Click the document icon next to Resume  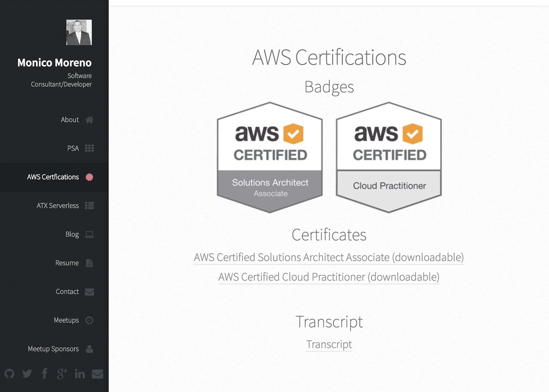pyautogui.click(x=90, y=263)
